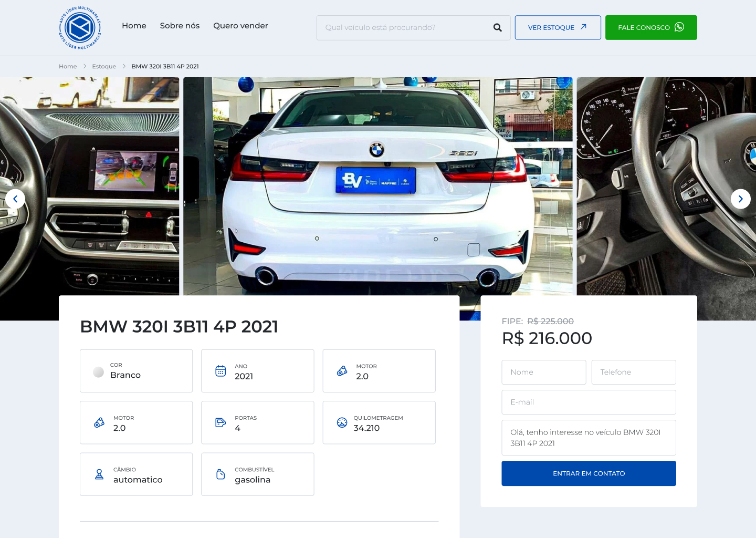Screen dimensions: 756x538
Task: Open the Sobre nós page
Action: tap(180, 26)
